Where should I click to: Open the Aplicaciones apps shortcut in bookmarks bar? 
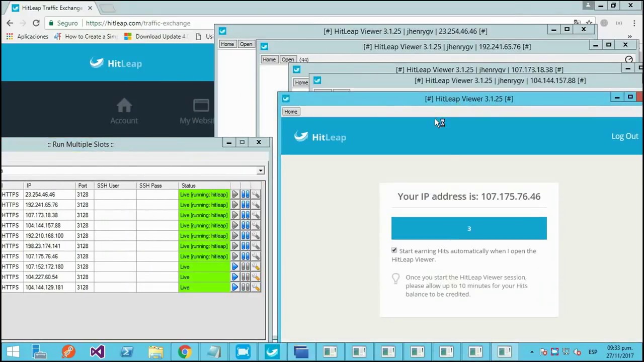27,36
